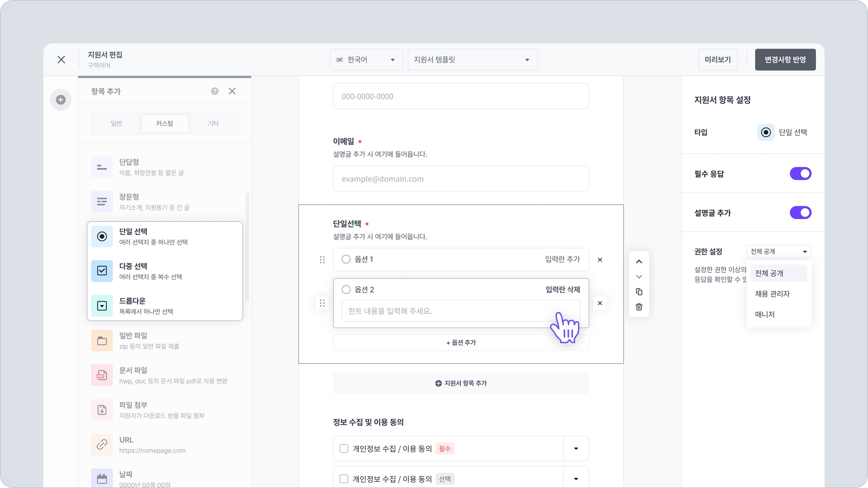The height and width of the screenshot is (488, 868).
Task: Toggle the 필수 응답 switch
Action: pyautogui.click(x=800, y=174)
